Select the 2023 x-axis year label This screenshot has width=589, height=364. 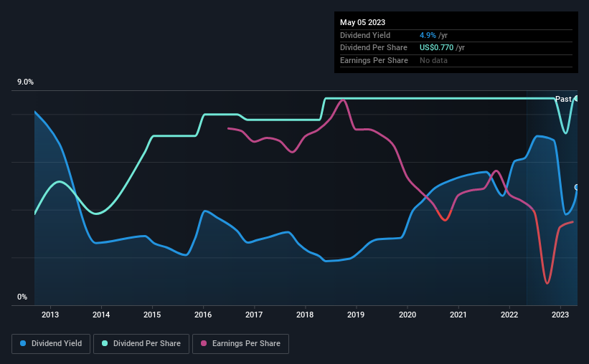[x=560, y=315]
